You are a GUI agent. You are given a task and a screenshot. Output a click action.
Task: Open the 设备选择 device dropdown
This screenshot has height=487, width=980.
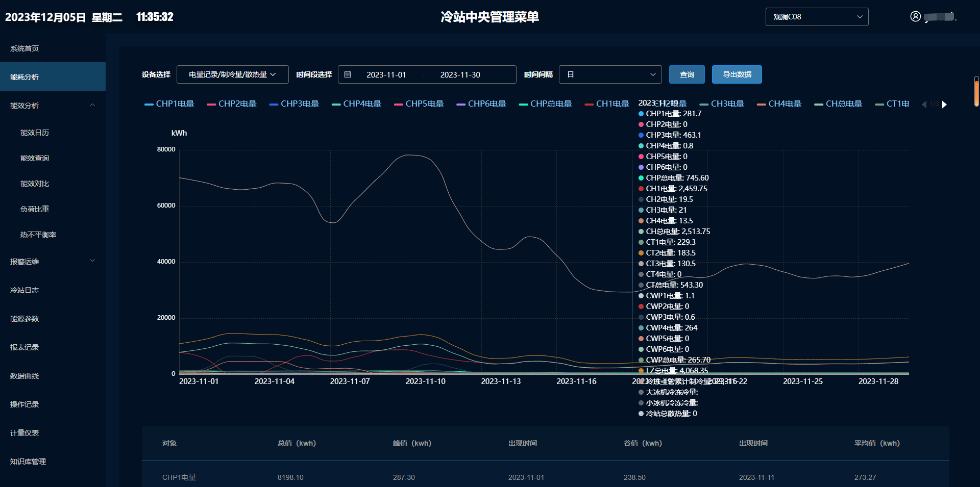point(232,74)
